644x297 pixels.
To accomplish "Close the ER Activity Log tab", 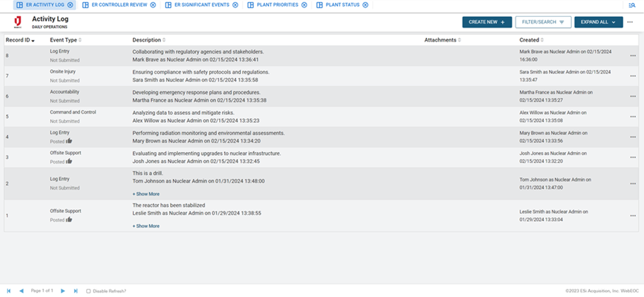I will coord(70,5).
